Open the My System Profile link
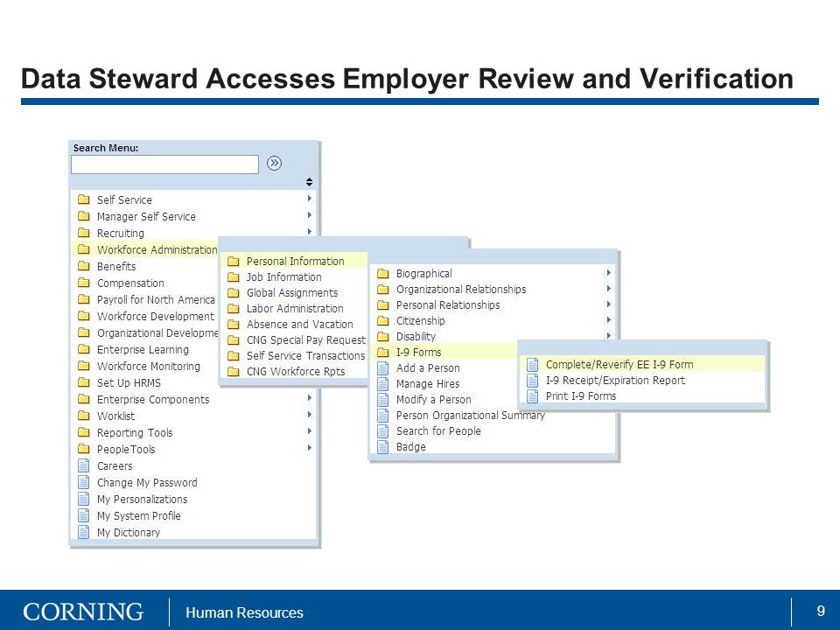 tap(139, 516)
